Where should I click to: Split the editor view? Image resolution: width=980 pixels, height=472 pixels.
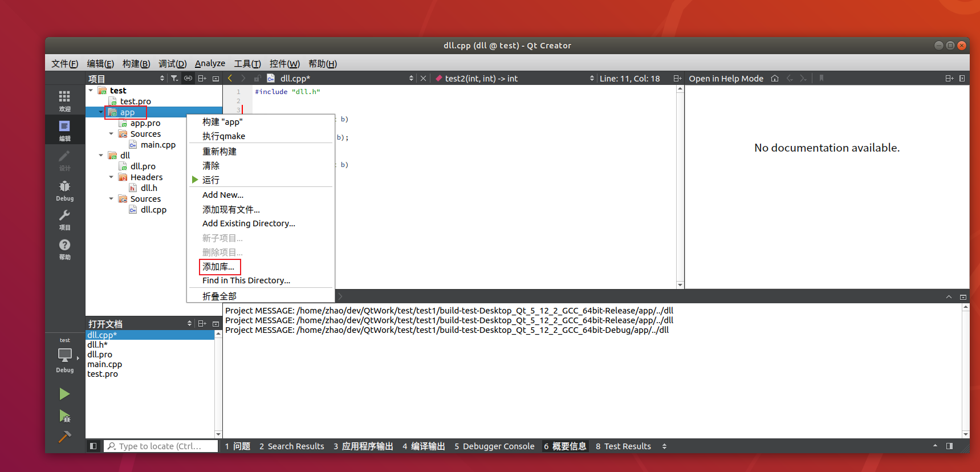(677, 79)
